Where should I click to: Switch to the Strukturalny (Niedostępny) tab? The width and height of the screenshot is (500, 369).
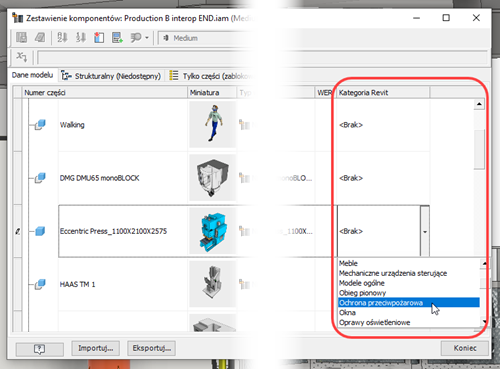click(112, 76)
